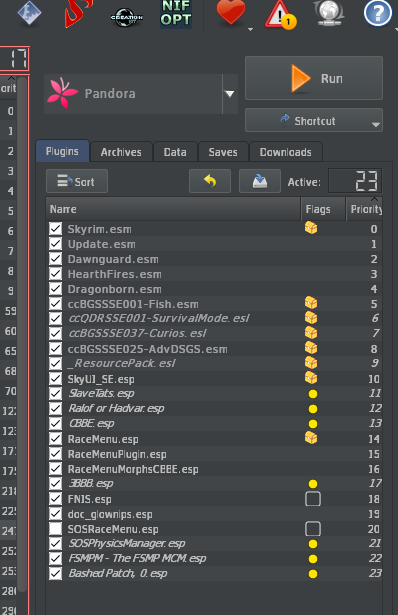Image resolution: width=398 pixels, height=615 pixels.
Task: Open the Archives tab
Action: (121, 152)
